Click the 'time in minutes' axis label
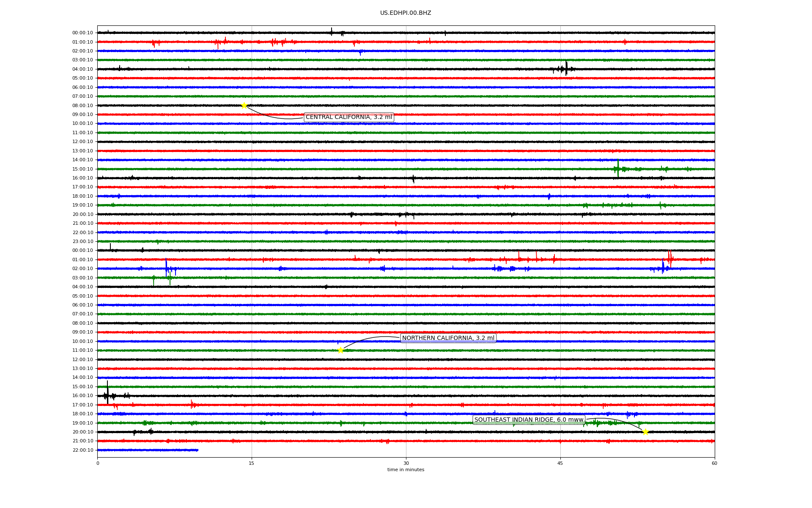 pos(406,470)
